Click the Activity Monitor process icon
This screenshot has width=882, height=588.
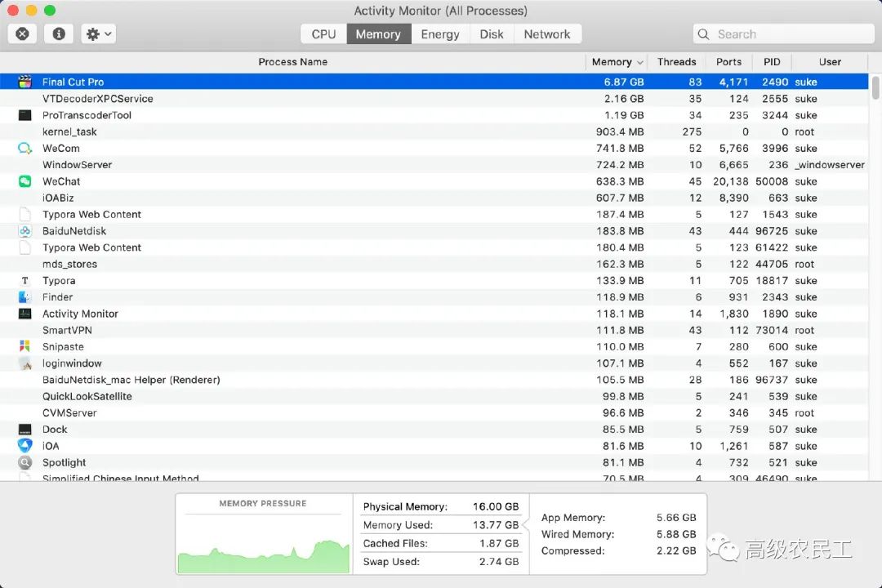[24, 314]
